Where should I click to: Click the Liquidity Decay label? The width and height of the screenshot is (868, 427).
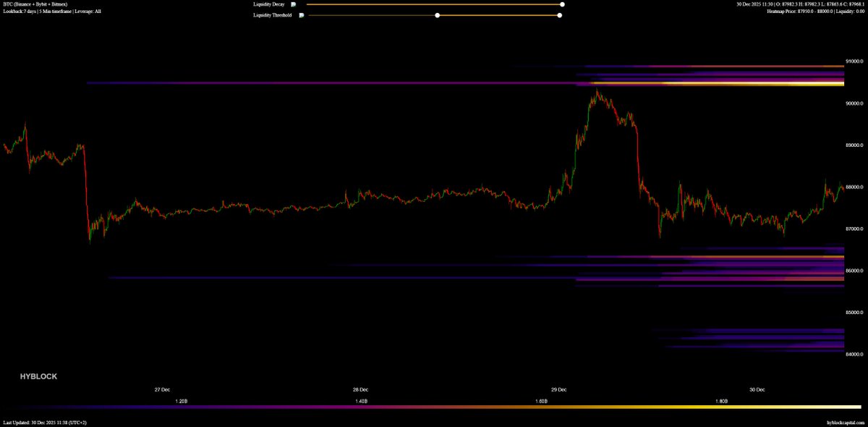point(269,4)
